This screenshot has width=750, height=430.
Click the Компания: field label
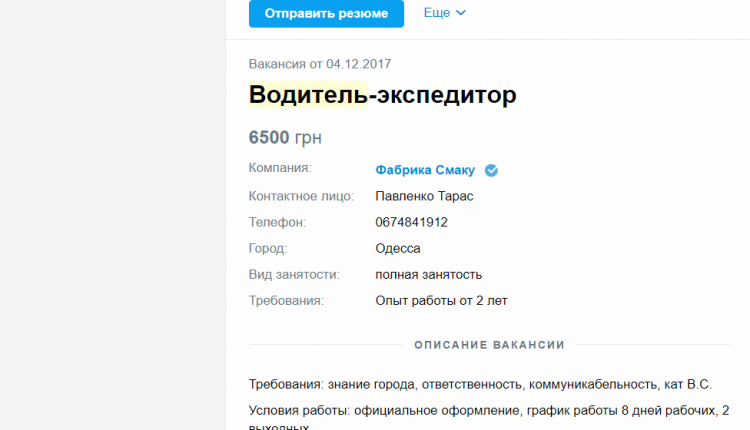pos(280,168)
